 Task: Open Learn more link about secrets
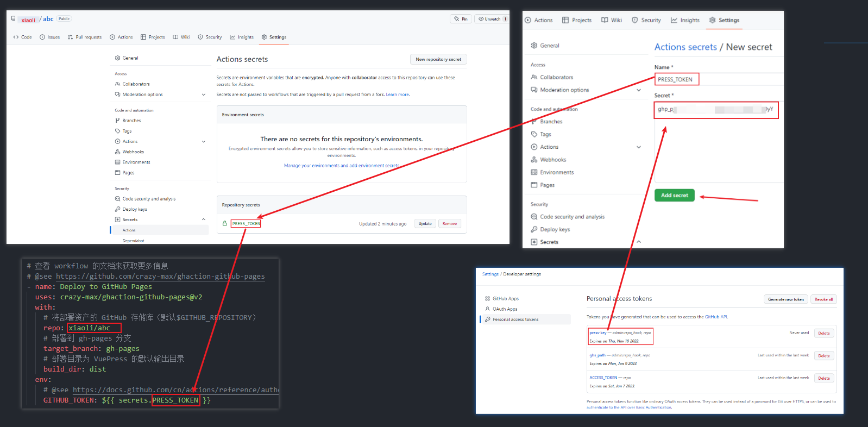[x=398, y=95]
